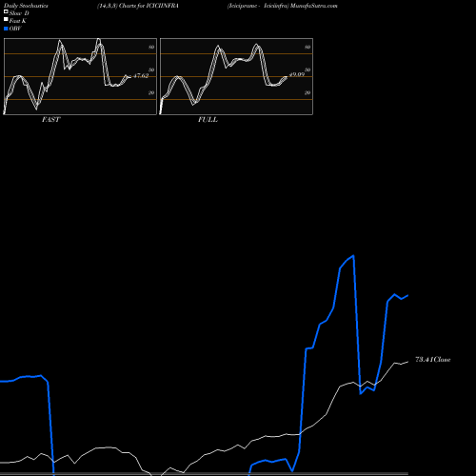Screen dimensions: 476x476
Task: Click the 80 level label in FAST chart
Action: (x=151, y=47)
